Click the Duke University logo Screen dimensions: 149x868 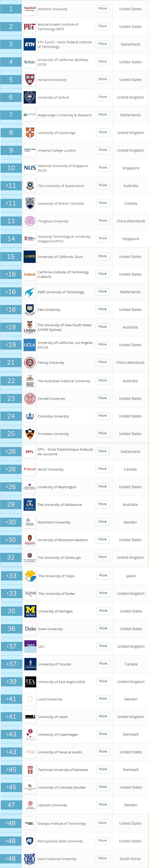tap(30, 629)
